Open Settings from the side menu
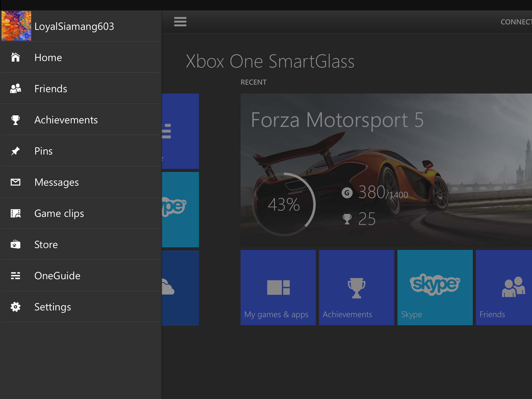Viewport: 532px width, 399px height. coord(81,307)
